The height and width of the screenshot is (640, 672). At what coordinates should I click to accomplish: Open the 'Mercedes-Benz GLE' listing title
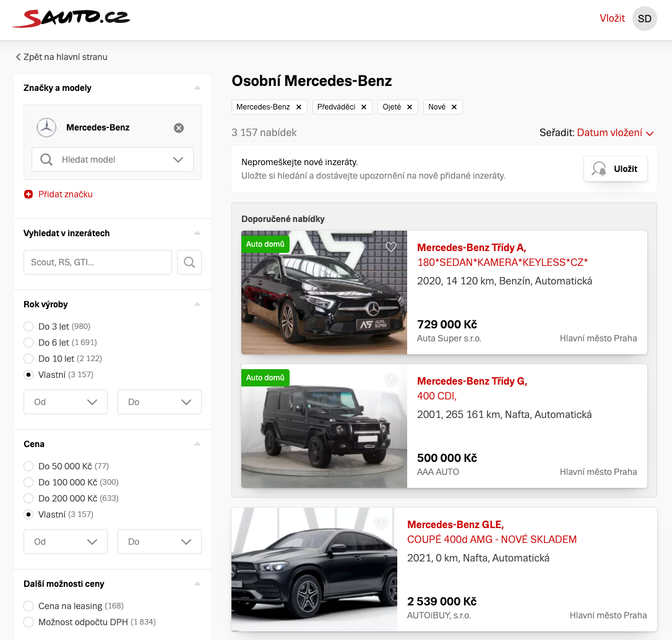coord(455,525)
